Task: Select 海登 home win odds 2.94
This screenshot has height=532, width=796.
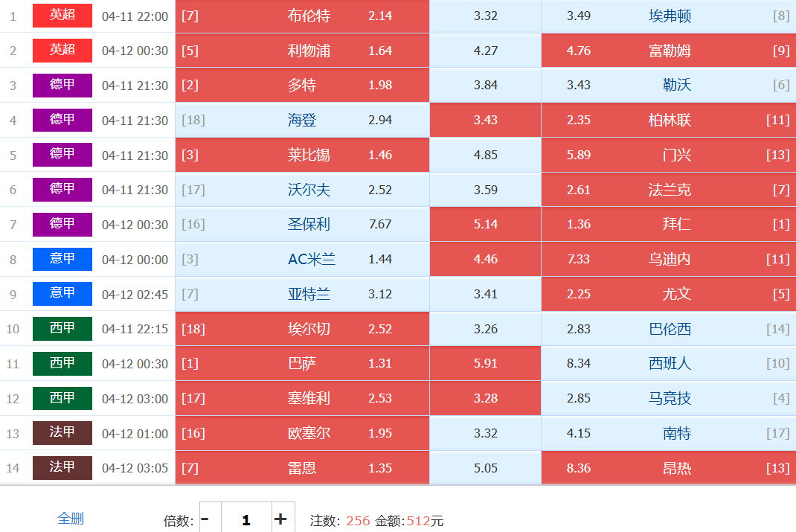Action: [x=302, y=120]
